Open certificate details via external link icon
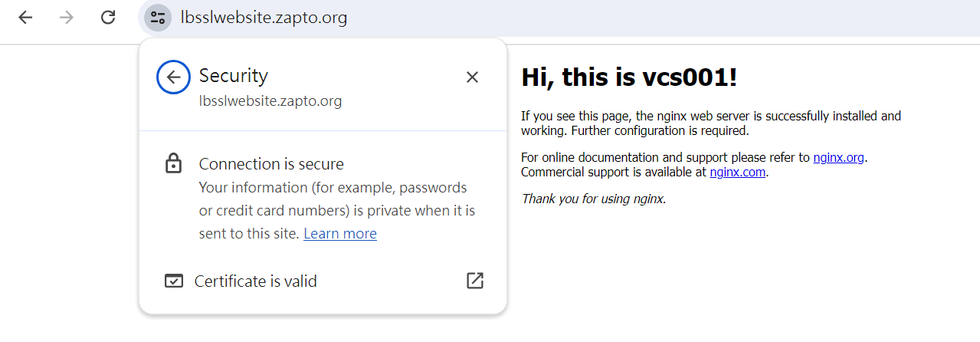Screen dimensions: 980x342 [x=475, y=281]
